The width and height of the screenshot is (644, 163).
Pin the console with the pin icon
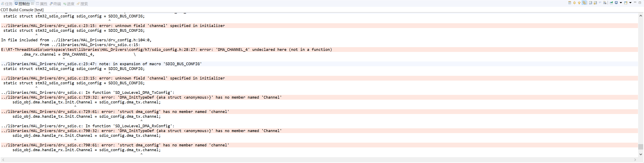[x=611, y=3]
